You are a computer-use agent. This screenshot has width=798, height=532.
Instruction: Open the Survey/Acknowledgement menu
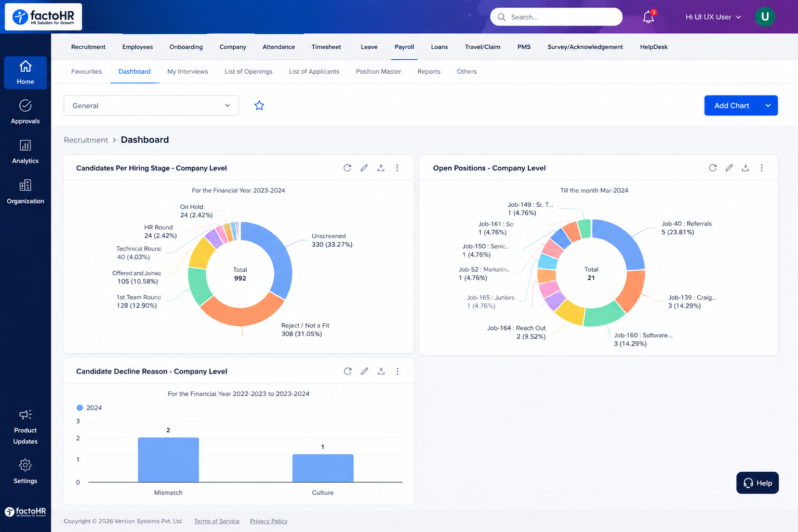pyautogui.click(x=585, y=47)
